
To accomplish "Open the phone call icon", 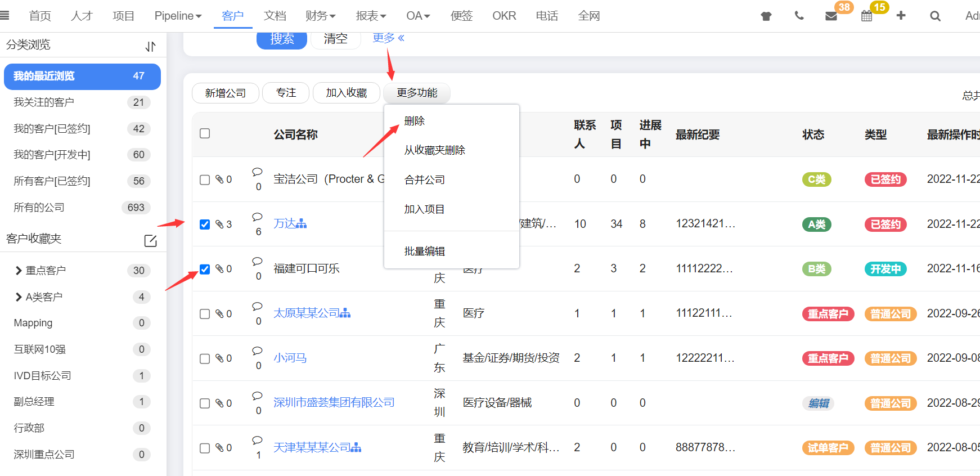I will coord(799,16).
